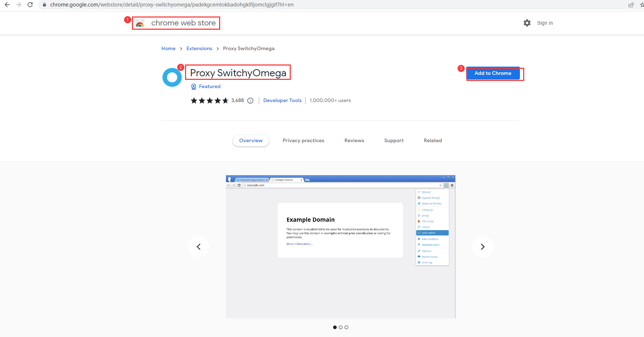644x337 pixels.
Task: Click the star rating
Action: 210,101
